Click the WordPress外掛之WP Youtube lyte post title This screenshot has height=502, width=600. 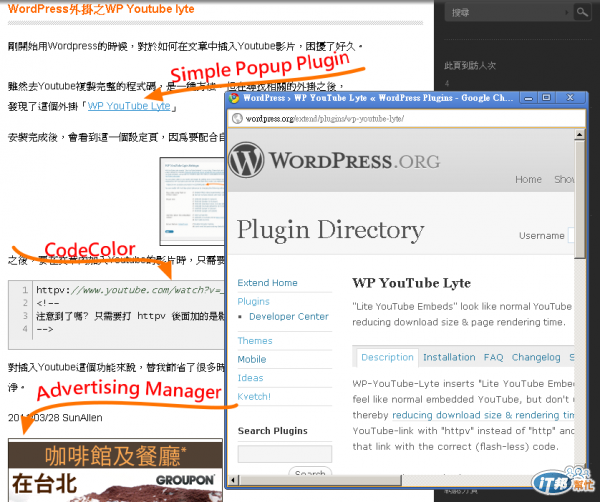pyautogui.click(x=101, y=9)
